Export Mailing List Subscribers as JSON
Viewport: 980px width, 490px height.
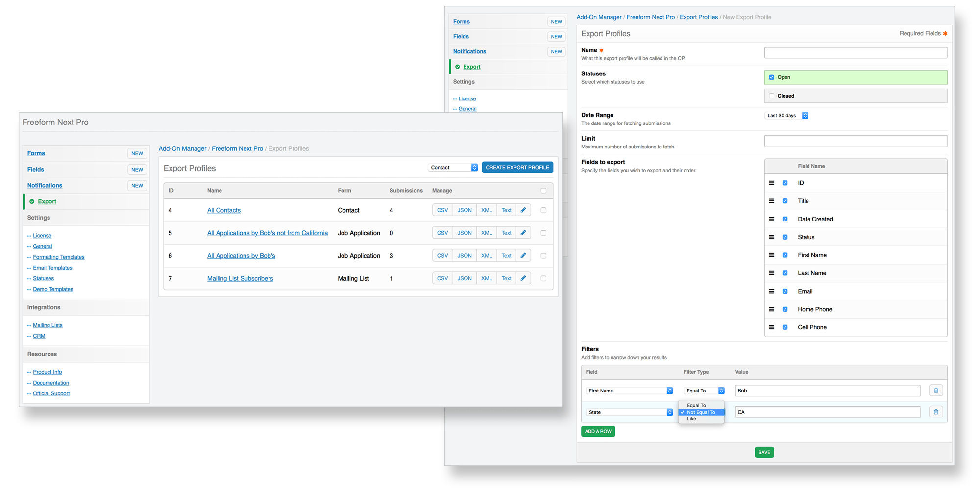pyautogui.click(x=465, y=278)
